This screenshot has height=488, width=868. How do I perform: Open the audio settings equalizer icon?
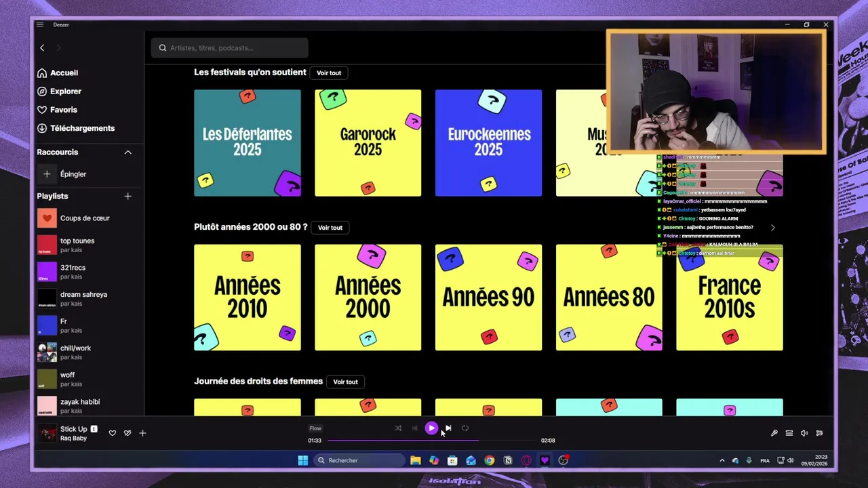819,433
